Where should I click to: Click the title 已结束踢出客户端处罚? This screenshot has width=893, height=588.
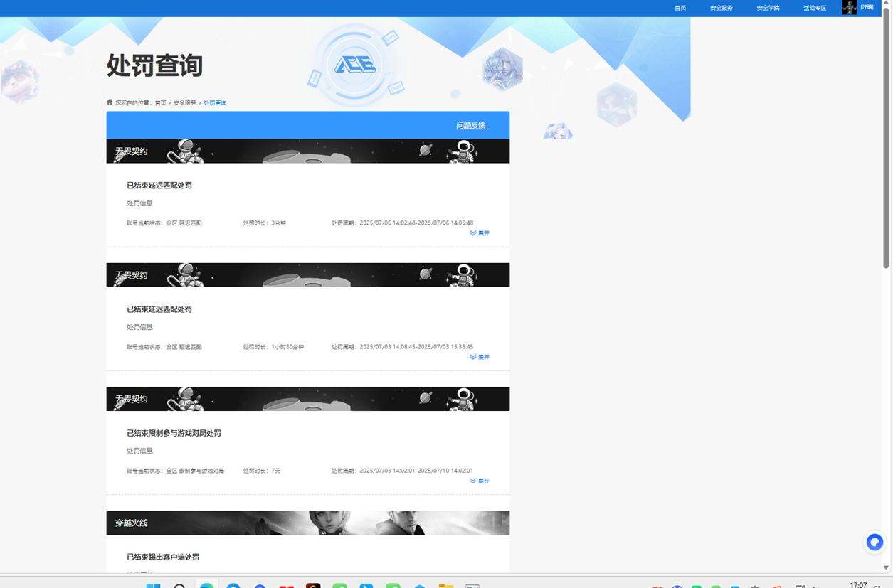tap(163, 557)
